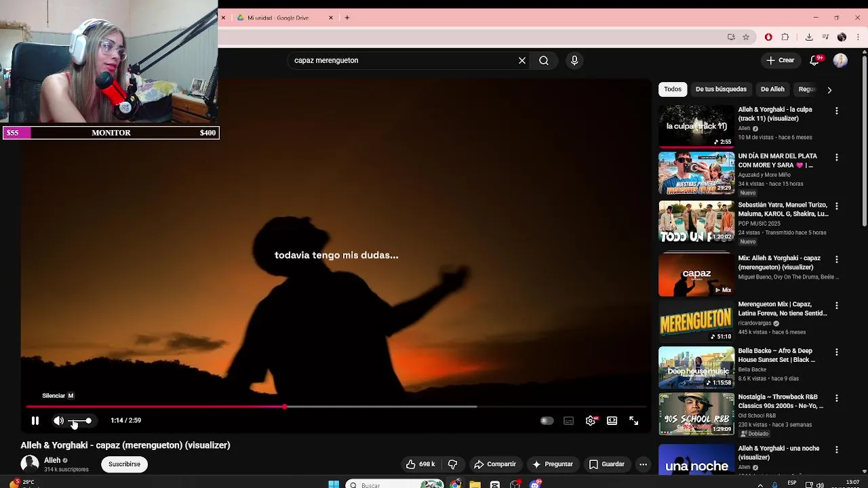Select the 'De Alleh' filter chip

pyautogui.click(x=772, y=89)
